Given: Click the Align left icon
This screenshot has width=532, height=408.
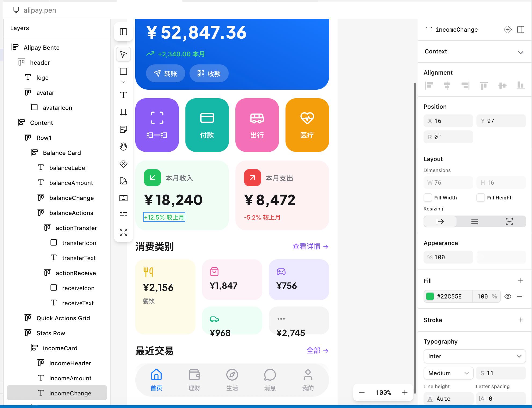Looking at the screenshot, I should (429, 86).
